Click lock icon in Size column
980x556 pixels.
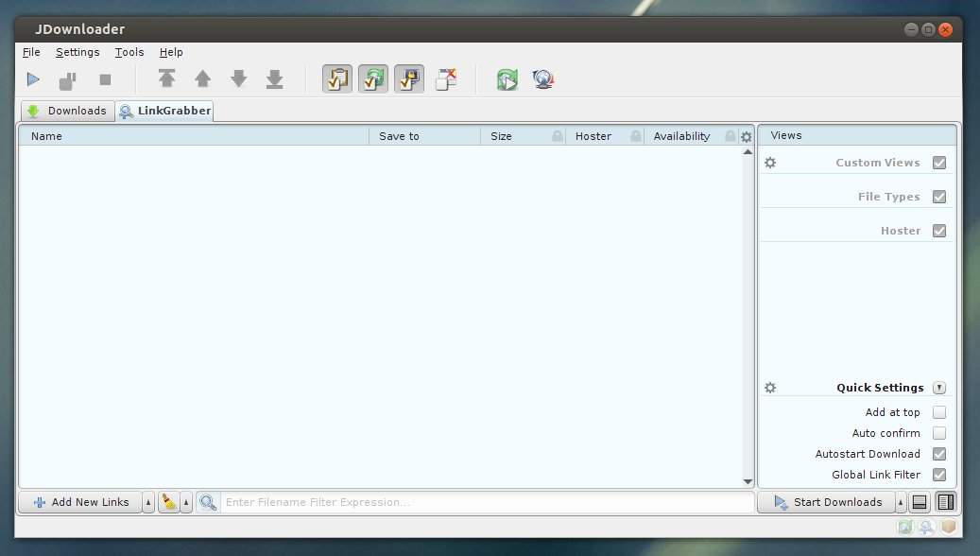tap(558, 136)
